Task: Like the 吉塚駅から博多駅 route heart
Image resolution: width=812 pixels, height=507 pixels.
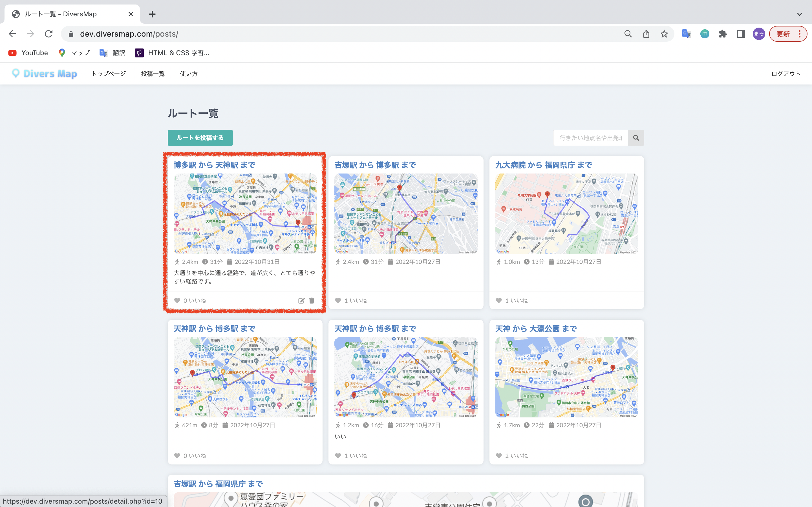Action: click(x=337, y=301)
